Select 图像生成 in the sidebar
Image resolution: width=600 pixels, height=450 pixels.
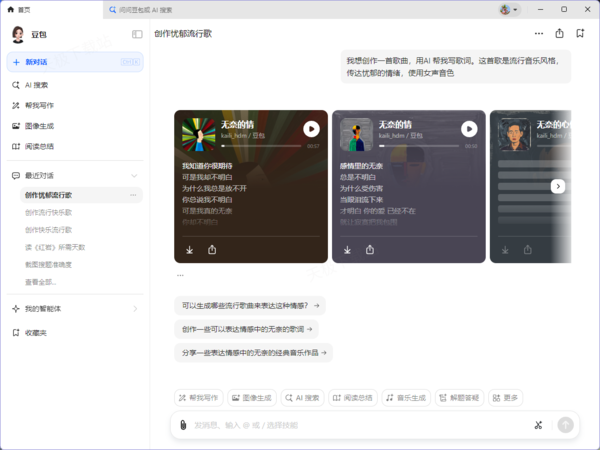(x=39, y=126)
